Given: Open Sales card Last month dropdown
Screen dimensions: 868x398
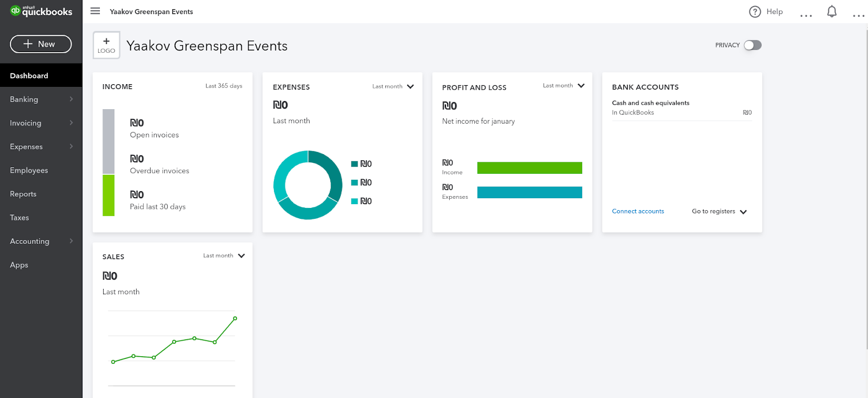Looking at the screenshot, I should coord(224,256).
